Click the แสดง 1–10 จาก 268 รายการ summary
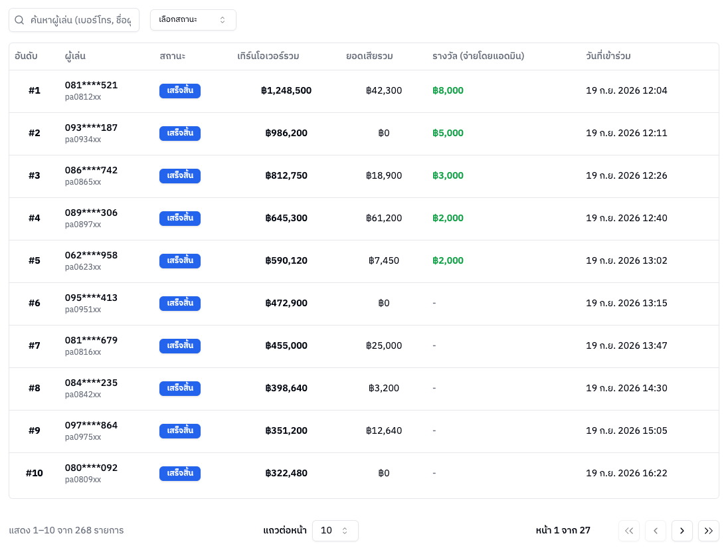Screen dimensions: 728x560 [x=66, y=530]
